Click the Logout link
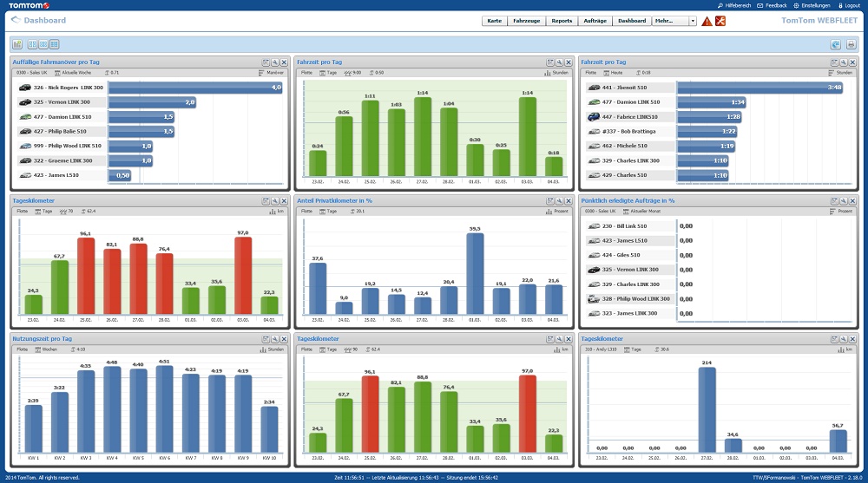Screen dimensions: 868x483 point(849,5)
